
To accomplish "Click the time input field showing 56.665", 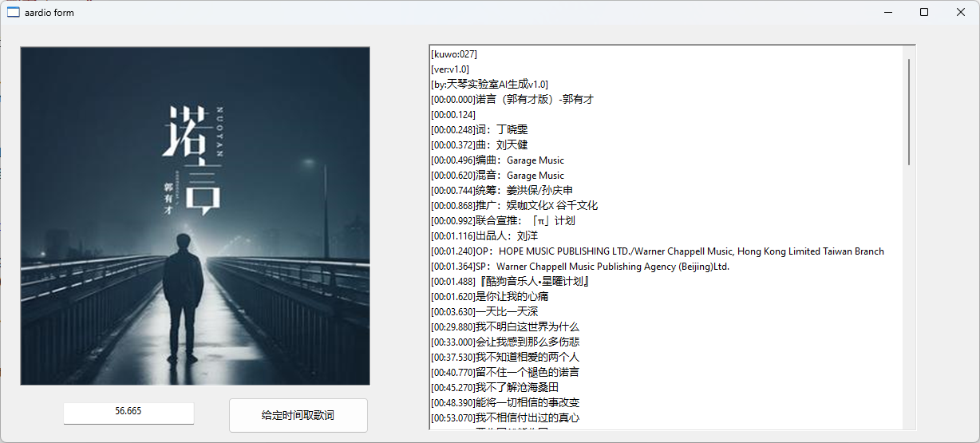I will 128,412.
